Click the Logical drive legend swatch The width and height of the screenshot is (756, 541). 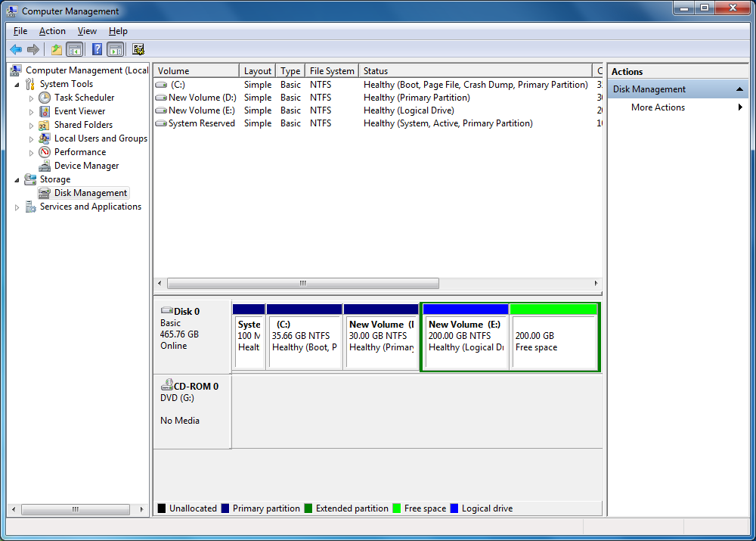[x=454, y=508]
